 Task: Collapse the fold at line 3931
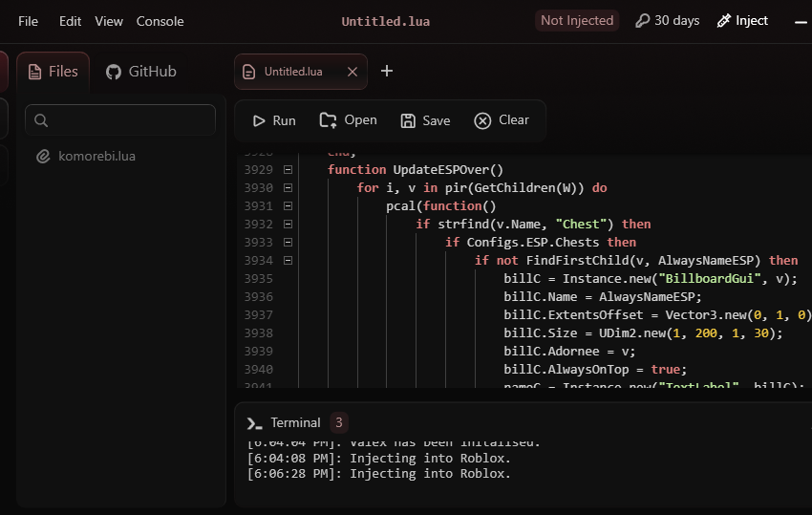coord(288,206)
